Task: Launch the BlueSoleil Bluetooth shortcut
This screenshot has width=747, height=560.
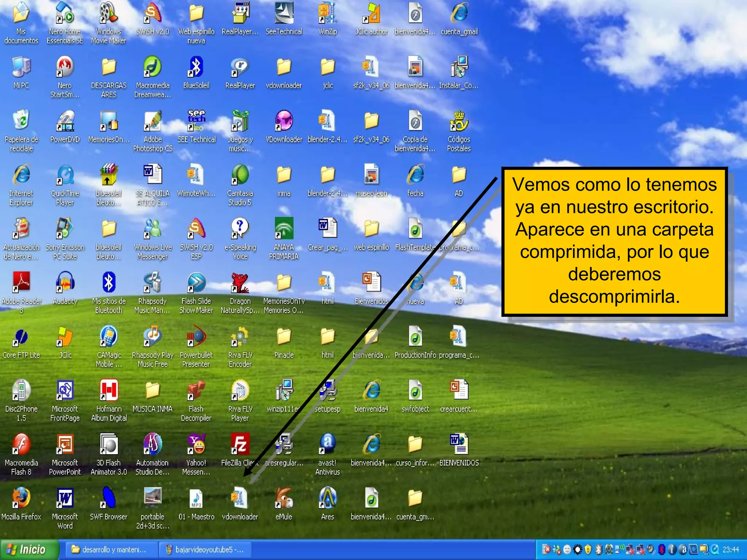Action: (196, 67)
